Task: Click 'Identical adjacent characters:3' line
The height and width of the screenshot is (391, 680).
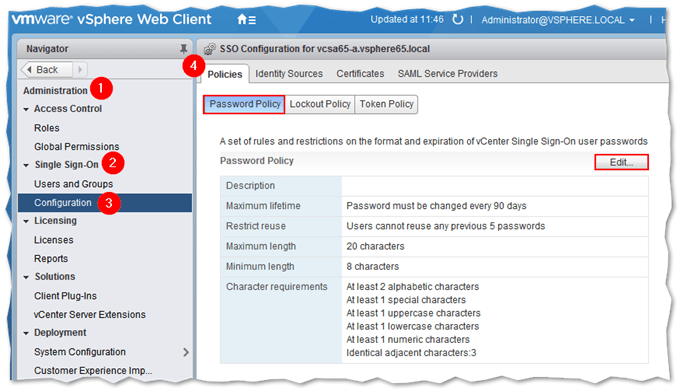Action: [x=411, y=353]
